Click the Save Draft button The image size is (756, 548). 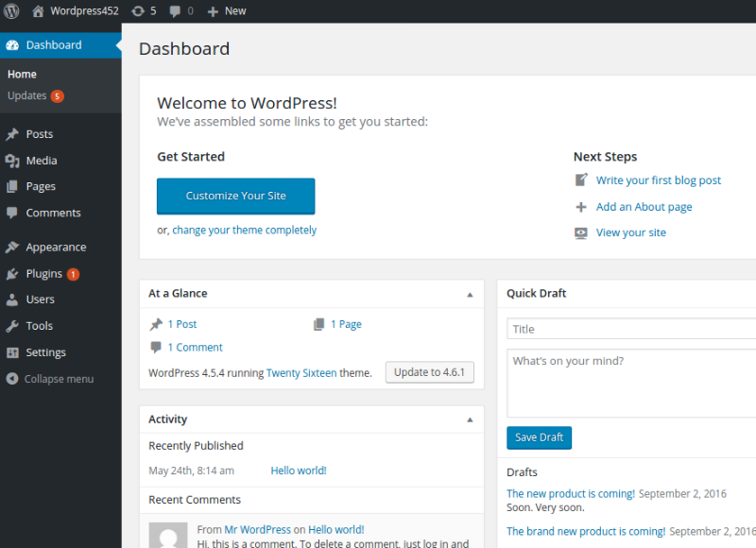[539, 437]
